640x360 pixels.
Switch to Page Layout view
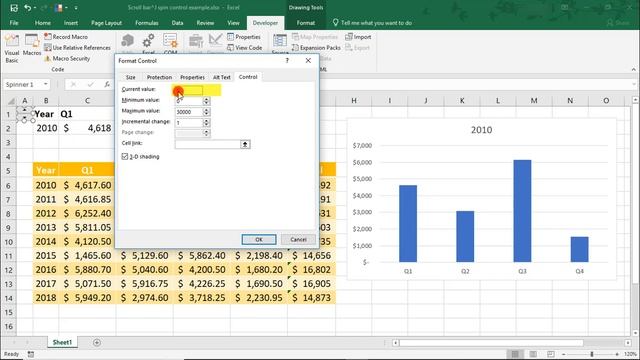click(533, 354)
